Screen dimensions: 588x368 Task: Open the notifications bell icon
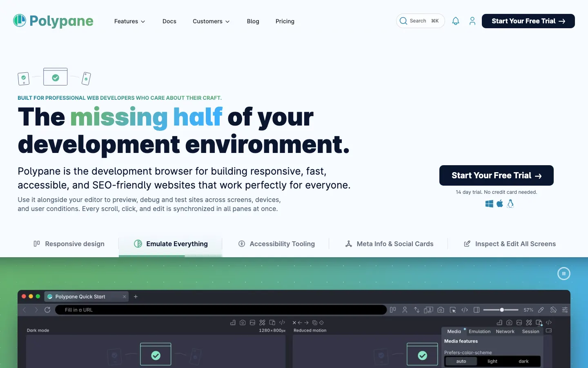(456, 21)
